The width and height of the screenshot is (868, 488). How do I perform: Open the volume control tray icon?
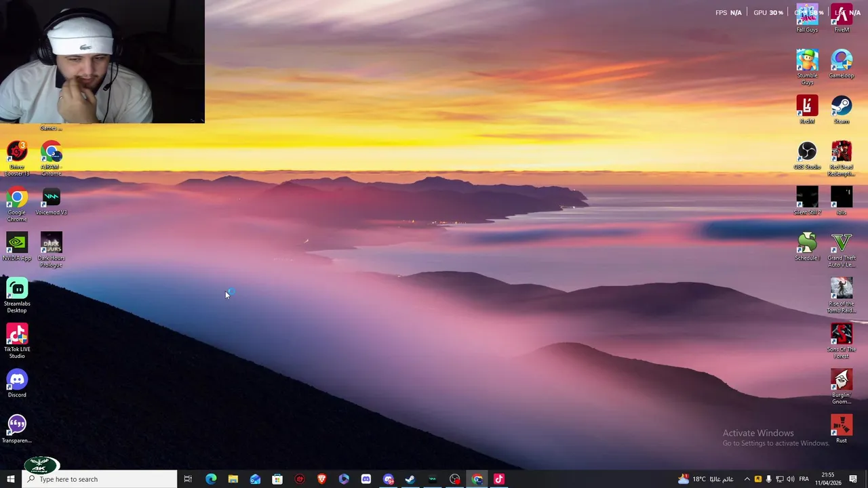tap(791, 479)
